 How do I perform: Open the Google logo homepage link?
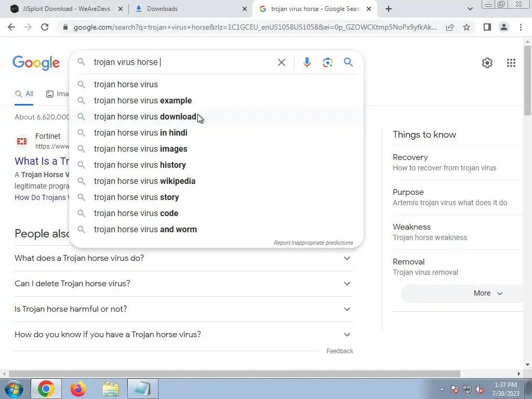pos(36,63)
